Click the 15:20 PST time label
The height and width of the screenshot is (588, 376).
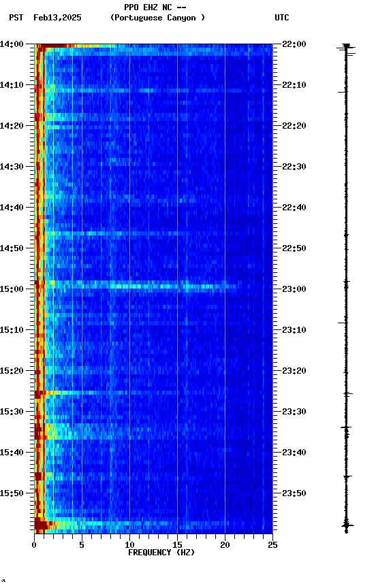click(x=12, y=372)
